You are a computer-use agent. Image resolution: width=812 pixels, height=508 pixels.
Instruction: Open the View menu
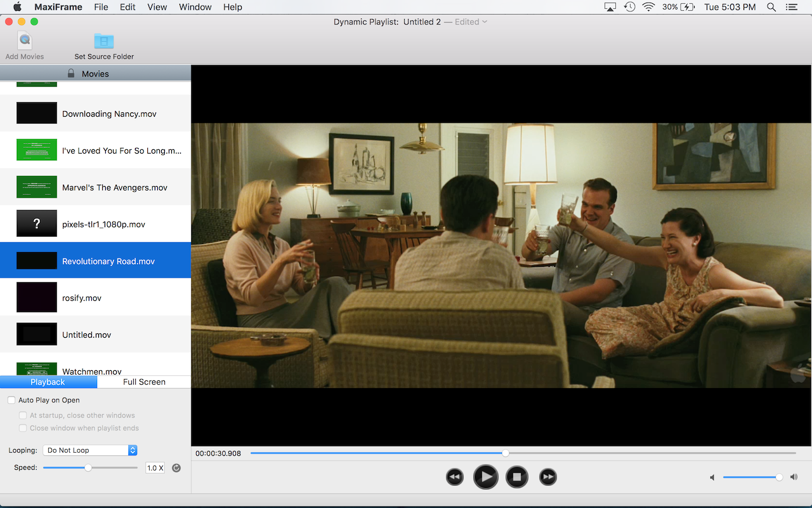[157, 7]
